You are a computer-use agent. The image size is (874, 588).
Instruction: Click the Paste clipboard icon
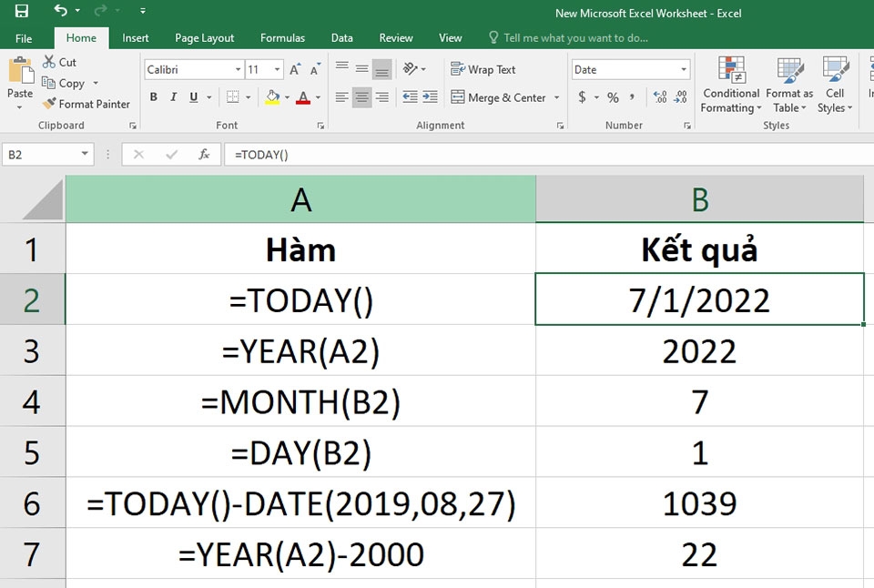21,71
